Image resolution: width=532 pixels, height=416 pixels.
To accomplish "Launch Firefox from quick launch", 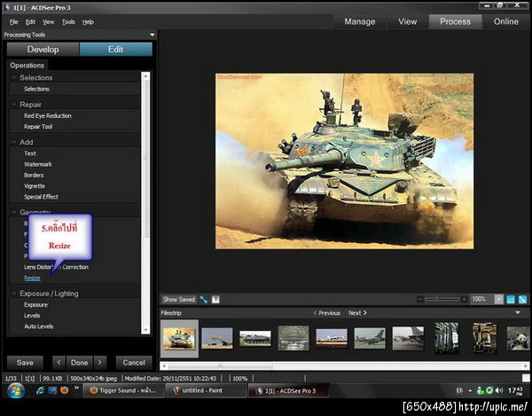I will 64,390.
